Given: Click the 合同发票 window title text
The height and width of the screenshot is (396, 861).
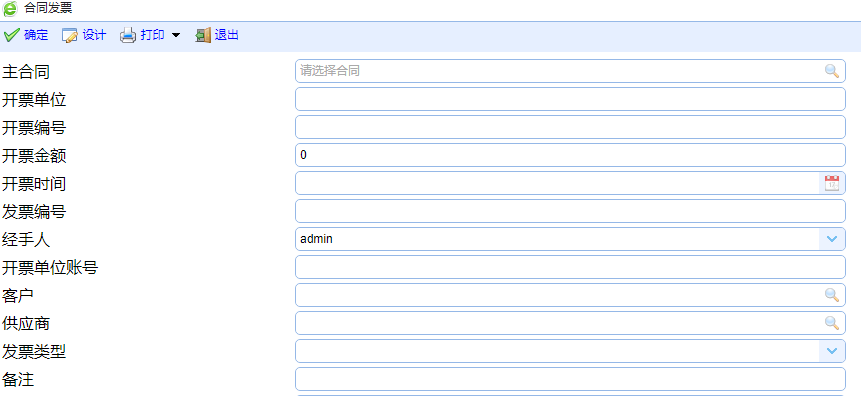Looking at the screenshot, I should coord(48,8).
